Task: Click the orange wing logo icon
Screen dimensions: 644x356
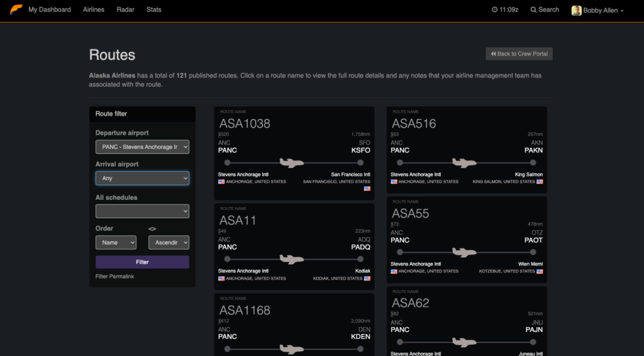Action: click(16, 9)
